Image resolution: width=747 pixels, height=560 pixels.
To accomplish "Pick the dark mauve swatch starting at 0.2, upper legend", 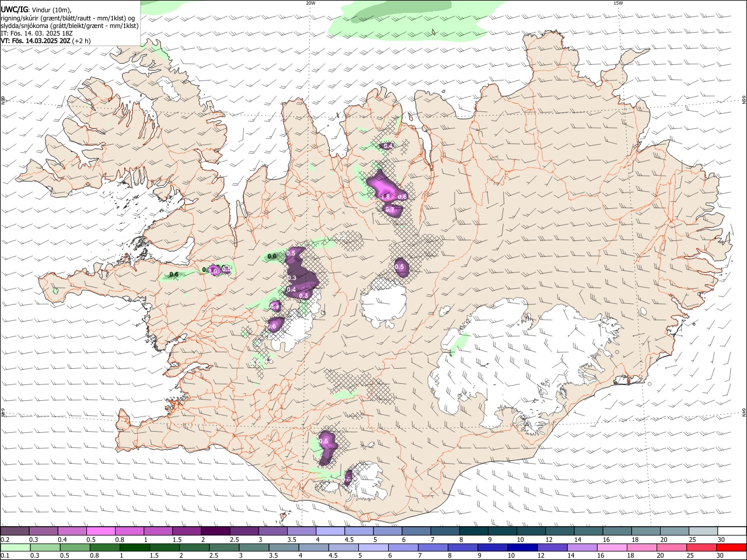I will (15, 531).
